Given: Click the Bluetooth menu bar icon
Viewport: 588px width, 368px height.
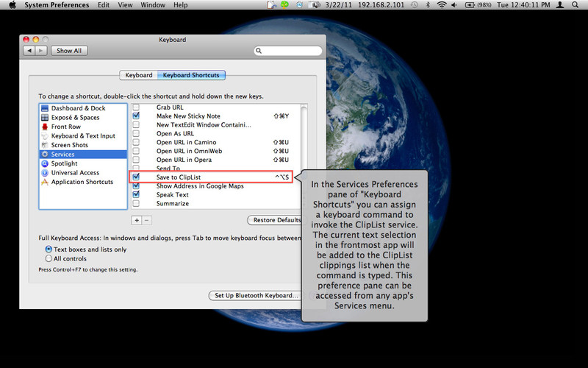Looking at the screenshot, I should 428,5.
